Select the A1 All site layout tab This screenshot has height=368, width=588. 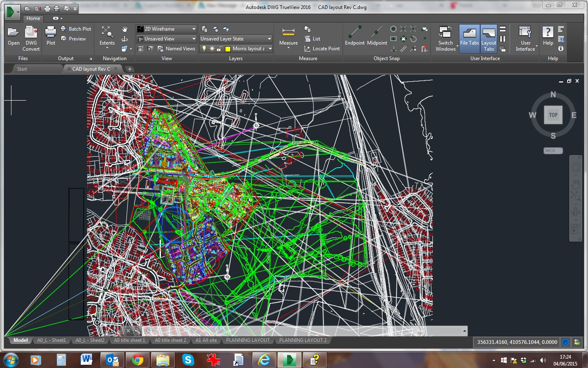(x=206, y=340)
